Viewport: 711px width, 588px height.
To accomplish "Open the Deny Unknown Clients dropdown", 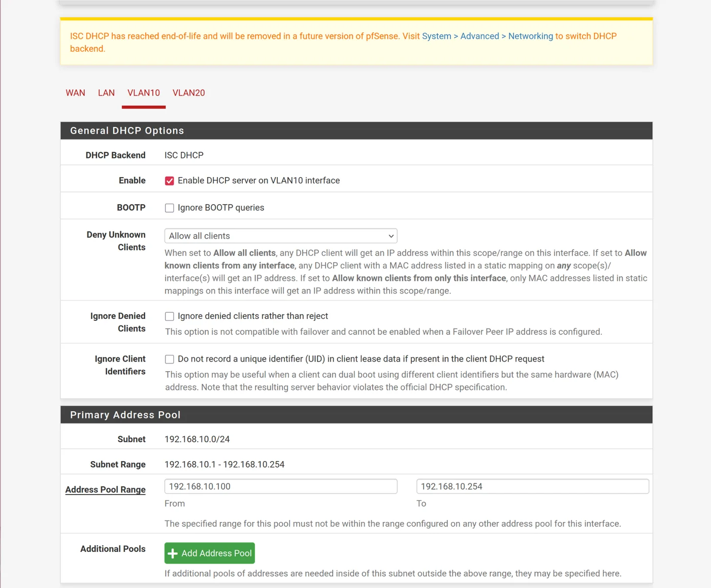I will click(x=280, y=236).
